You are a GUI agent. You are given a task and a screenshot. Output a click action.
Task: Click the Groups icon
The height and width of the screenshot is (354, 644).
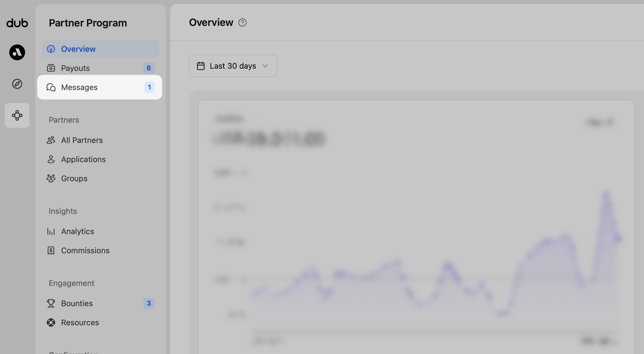tap(51, 178)
